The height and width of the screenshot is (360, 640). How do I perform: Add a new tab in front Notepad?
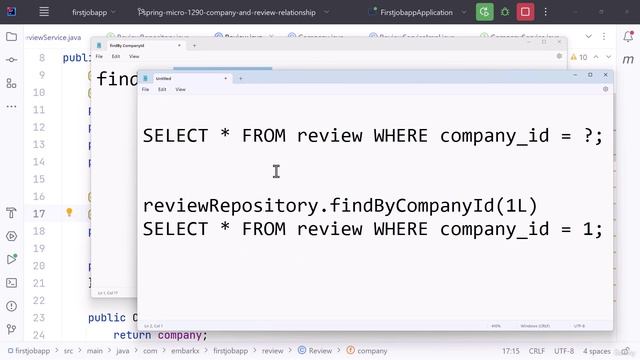pos(241,78)
